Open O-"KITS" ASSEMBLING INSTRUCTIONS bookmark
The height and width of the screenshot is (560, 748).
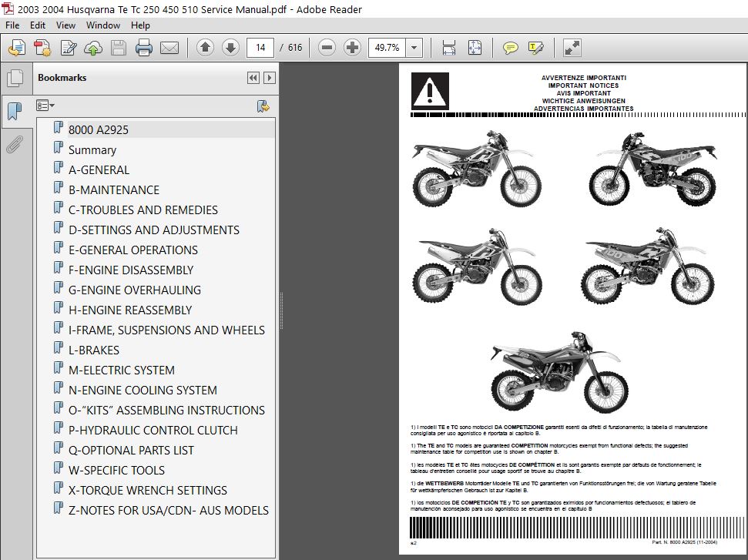166,411
